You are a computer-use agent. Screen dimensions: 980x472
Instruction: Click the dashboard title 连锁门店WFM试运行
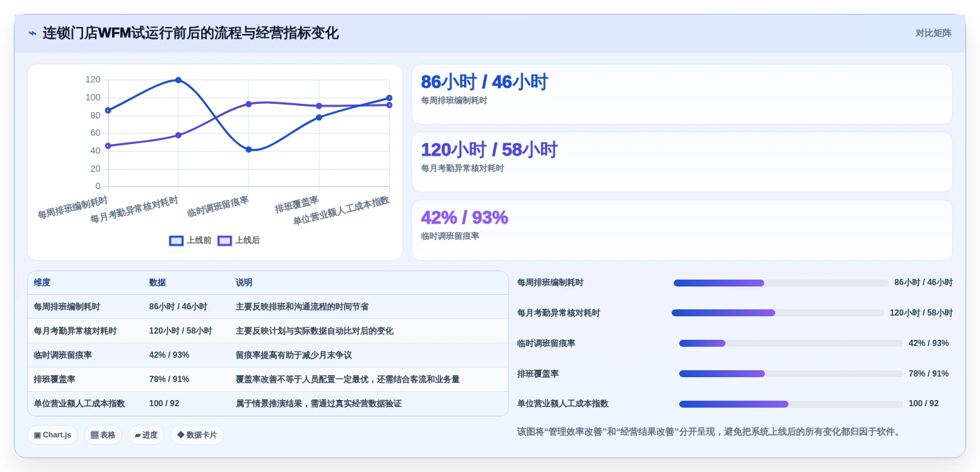tap(190, 33)
